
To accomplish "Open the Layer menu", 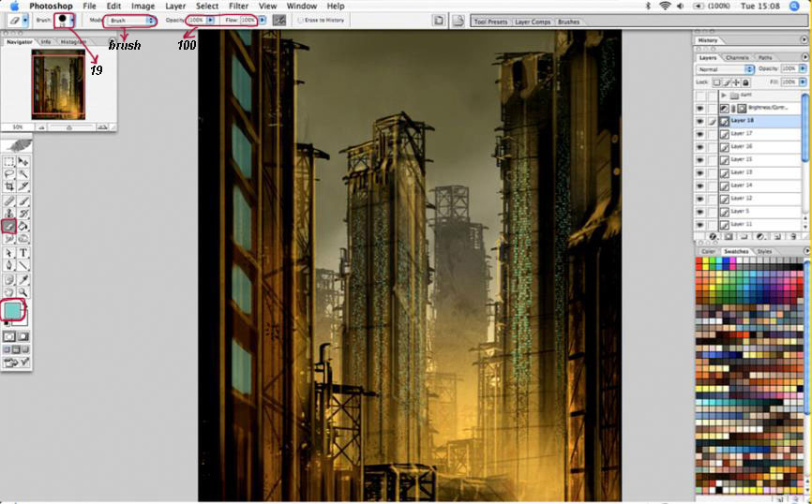I will pyautogui.click(x=175, y=6).
